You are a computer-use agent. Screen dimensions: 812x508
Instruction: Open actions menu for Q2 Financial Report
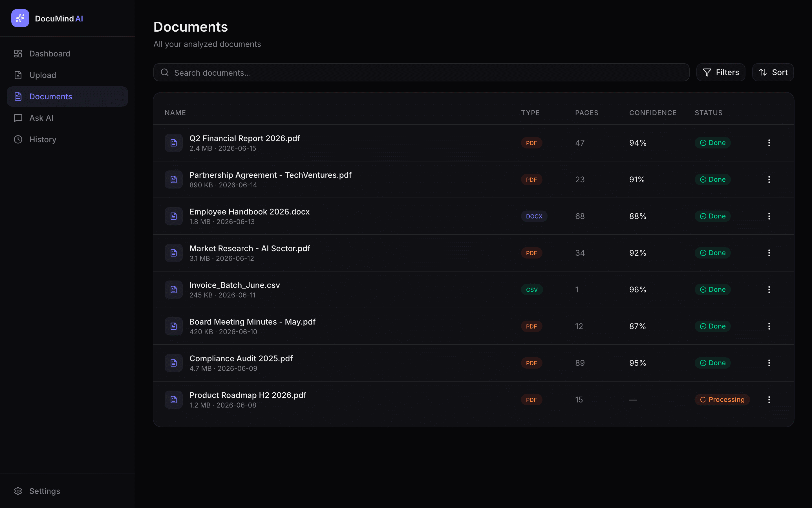(769, 143)
